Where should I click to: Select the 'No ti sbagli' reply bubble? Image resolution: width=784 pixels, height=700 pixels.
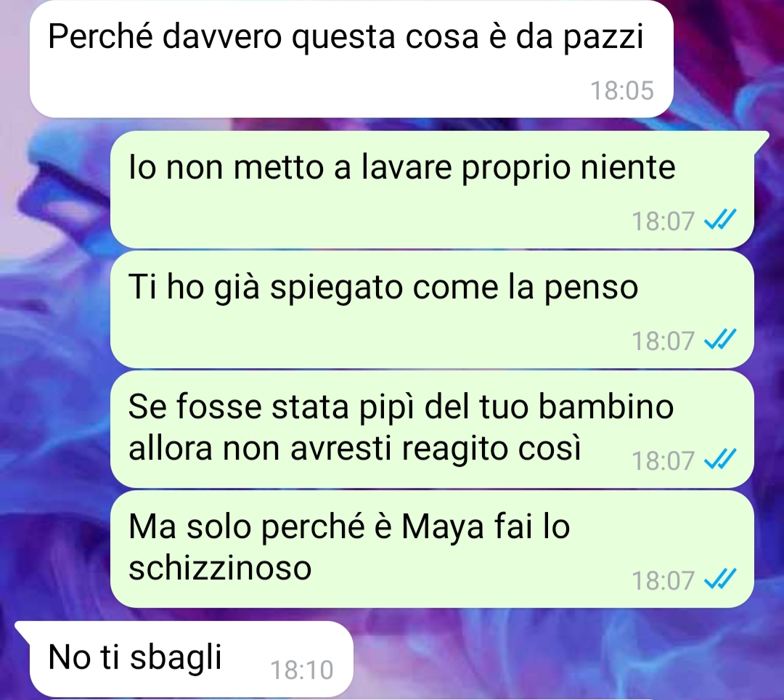[191, 659]
